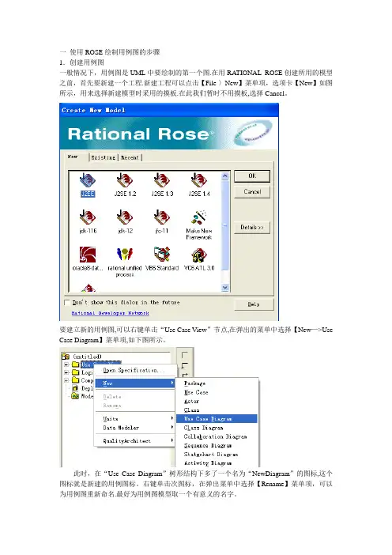The width and height of the screenshot is (392, 555).
Task: Select Use Case Diagram menu item
Action: (217, 419)
